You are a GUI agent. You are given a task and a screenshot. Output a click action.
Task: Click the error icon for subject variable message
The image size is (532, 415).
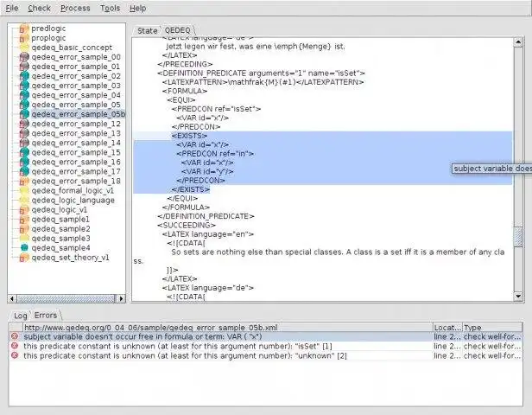(x=14, y=336)
